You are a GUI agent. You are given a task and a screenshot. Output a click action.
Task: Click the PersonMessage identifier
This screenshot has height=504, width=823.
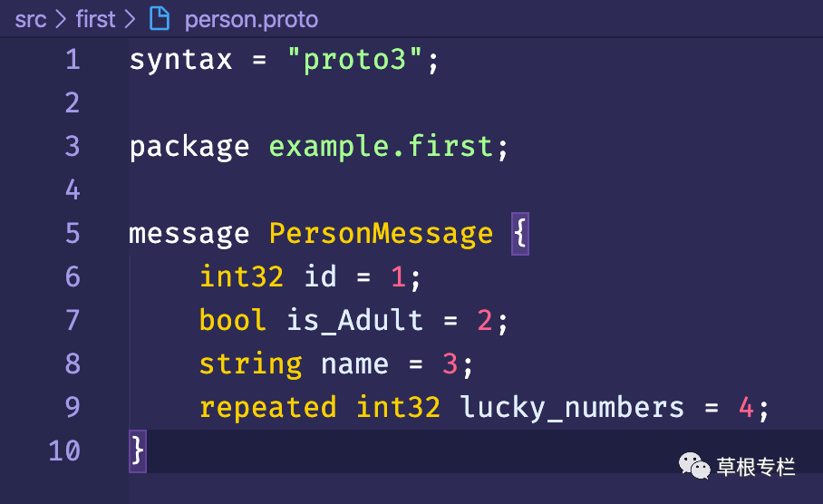(381, 234)
